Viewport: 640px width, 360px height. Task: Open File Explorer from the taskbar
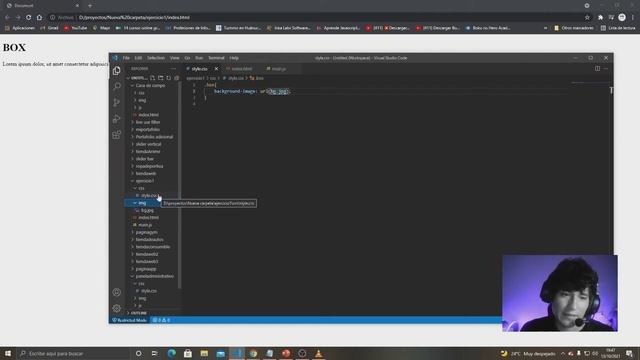(x=204, y=353)
